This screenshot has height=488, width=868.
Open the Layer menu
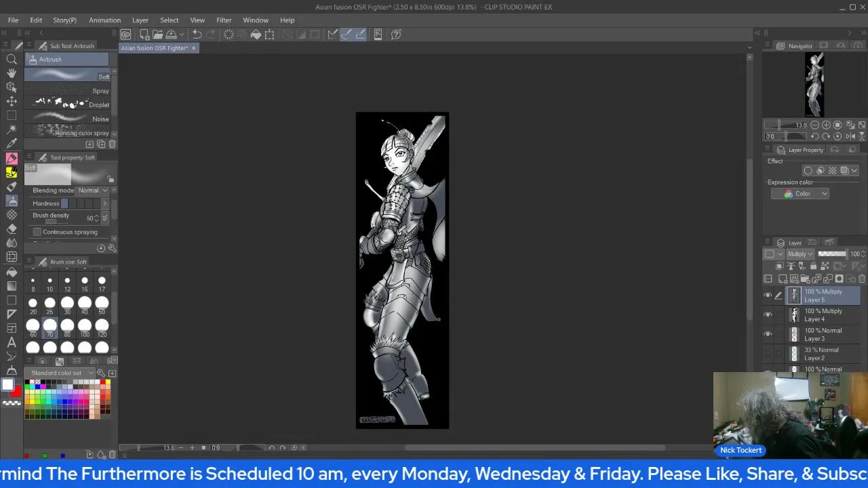pos(140,20)
